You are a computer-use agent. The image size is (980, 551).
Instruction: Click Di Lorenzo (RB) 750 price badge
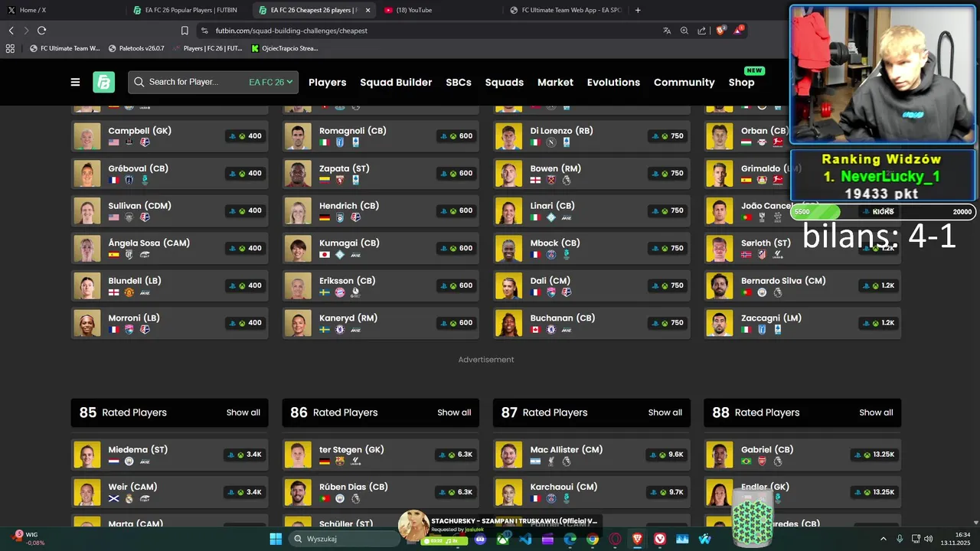667,136
